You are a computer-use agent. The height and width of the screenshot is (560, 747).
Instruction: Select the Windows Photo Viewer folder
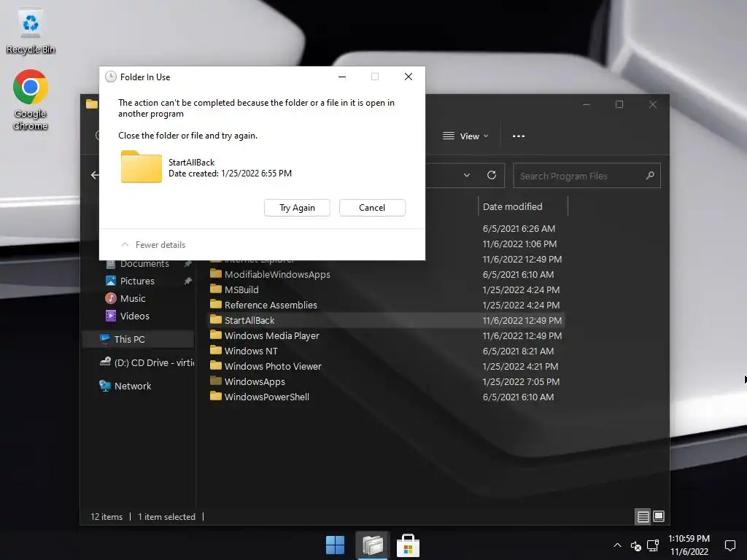point(273,366)
